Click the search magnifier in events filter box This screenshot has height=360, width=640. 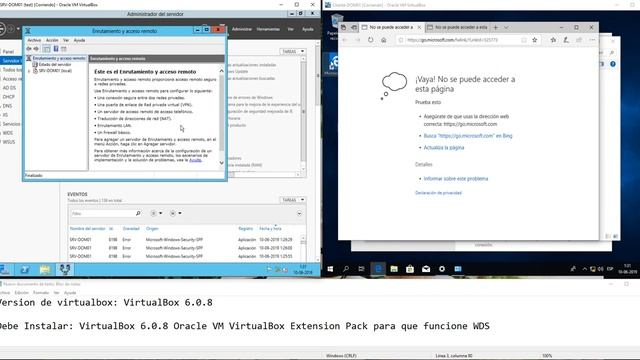[x=138, y=213]
